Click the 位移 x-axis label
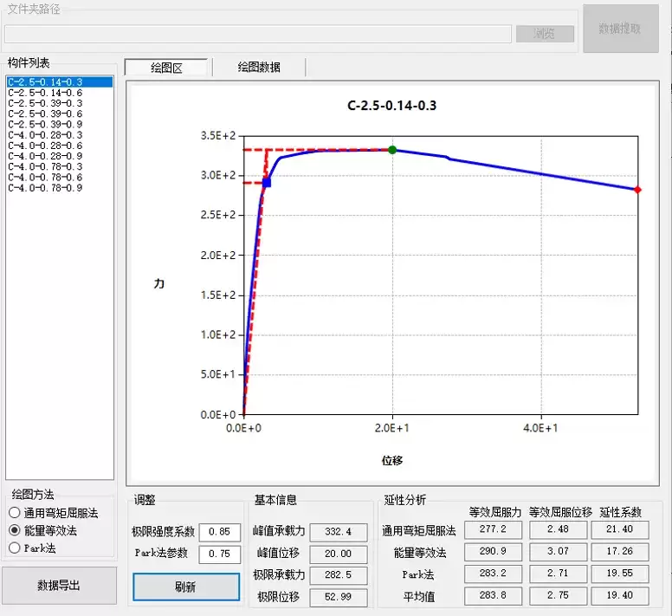The height and width of the screenshot is (616, 672). [392, 461]
